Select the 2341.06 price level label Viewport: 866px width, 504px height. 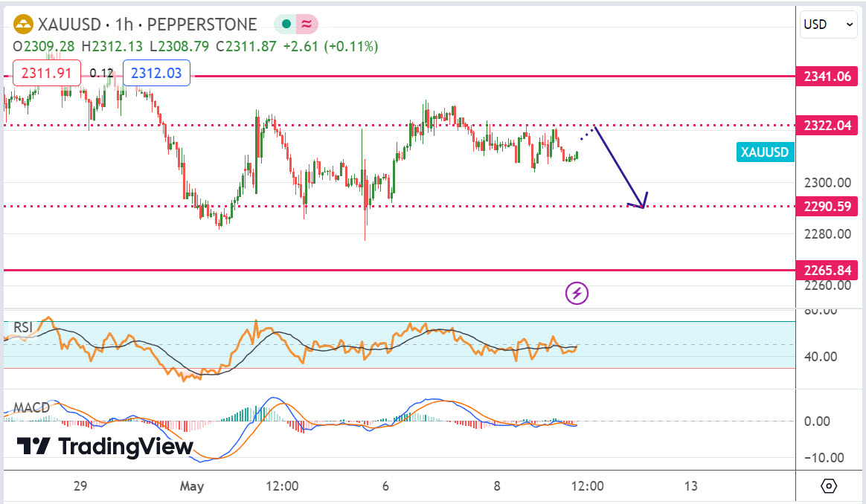pyautogui.click(x=827, y=76)
